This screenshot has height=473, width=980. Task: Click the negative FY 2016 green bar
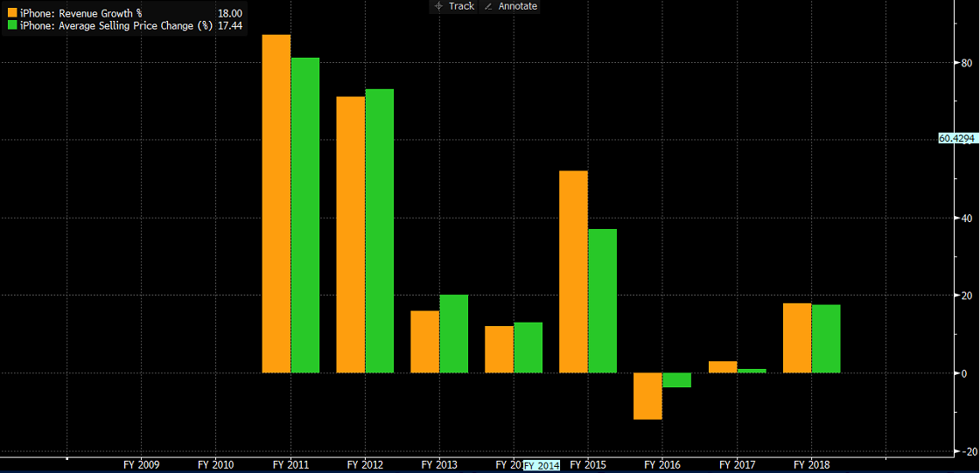677,380
